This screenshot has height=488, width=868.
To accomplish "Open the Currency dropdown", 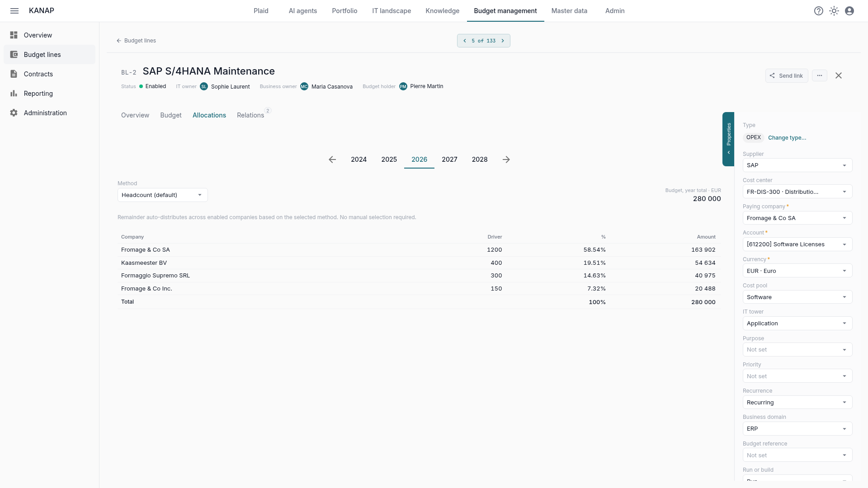I will [797, 271].
